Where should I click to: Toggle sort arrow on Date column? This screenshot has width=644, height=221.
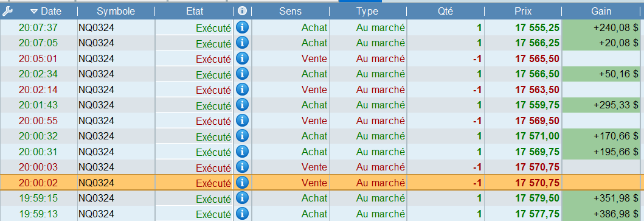(x=33, y=12)
